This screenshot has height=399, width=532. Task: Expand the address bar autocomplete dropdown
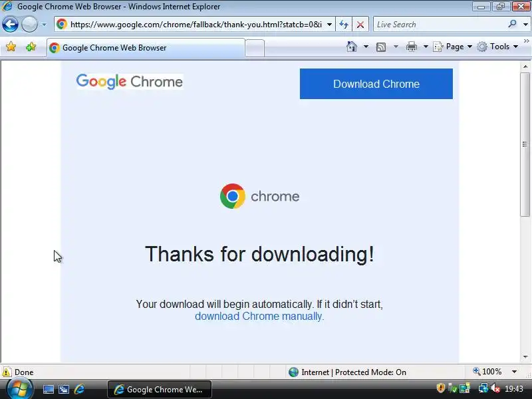329,25
